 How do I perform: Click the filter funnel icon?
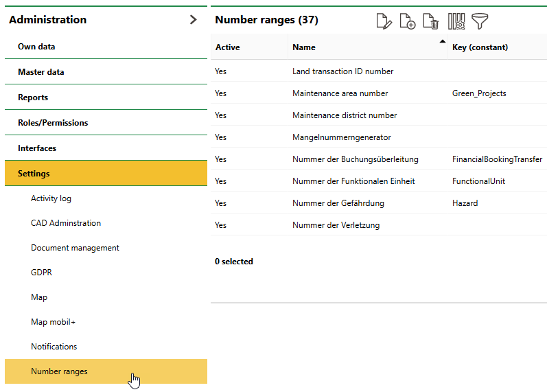point(480,21)
